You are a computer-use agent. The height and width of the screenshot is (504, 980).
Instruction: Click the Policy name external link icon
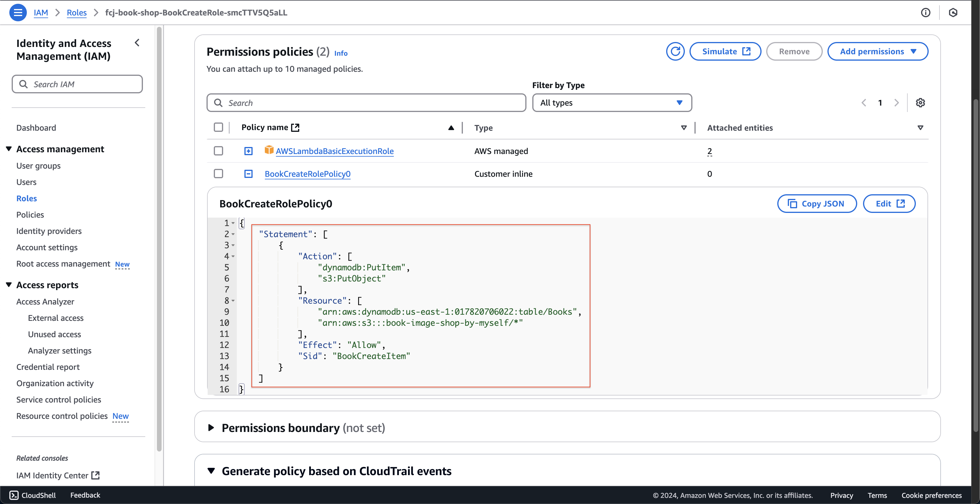[295, 127]
